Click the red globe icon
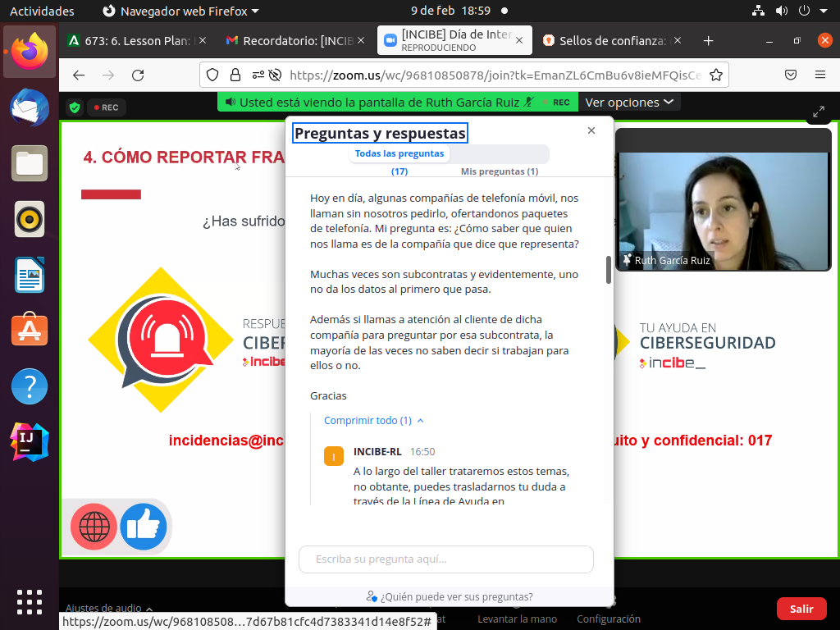The image size is (840, 630). 94,526
